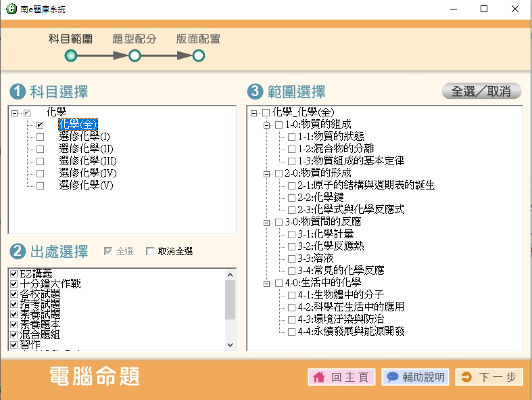Click the speech bubble icon for 輔助說明

pyautogui.click(x=392, y=378)
